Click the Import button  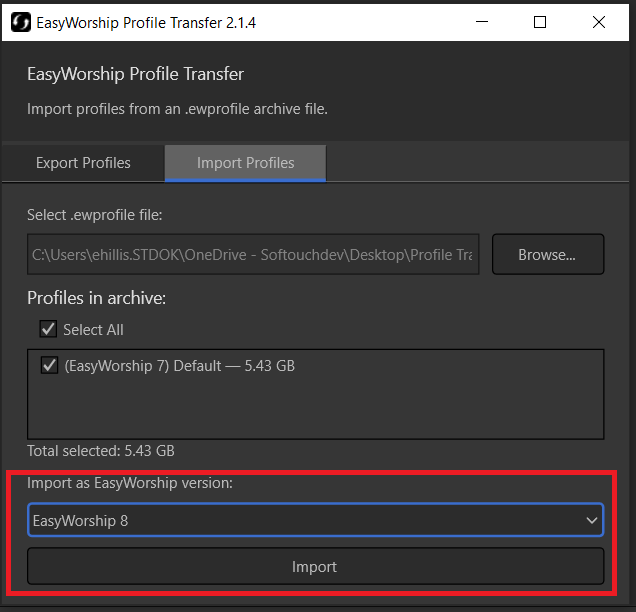click(316, 566)
